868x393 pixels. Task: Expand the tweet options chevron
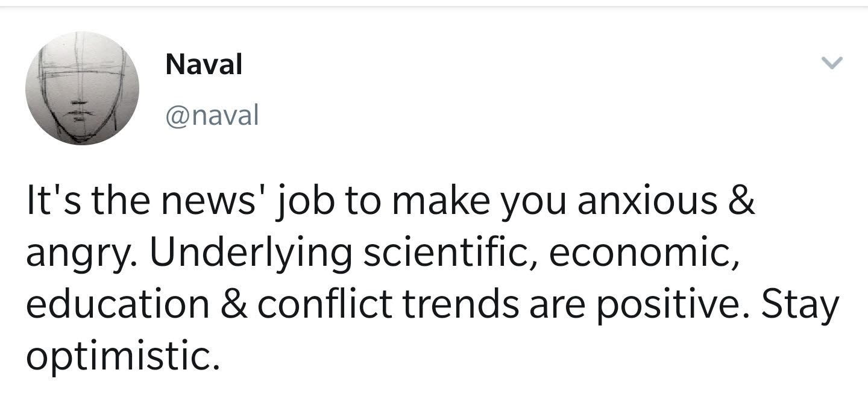(832, 63)
